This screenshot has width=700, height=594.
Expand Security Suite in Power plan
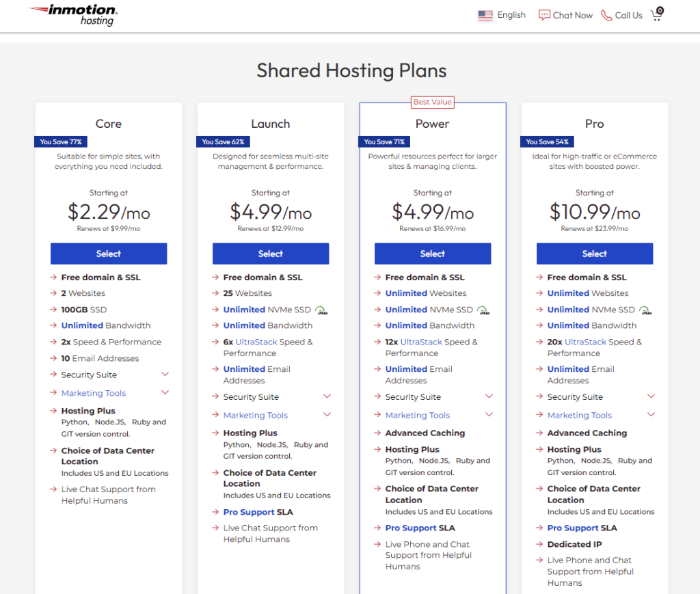click(489, 396)
